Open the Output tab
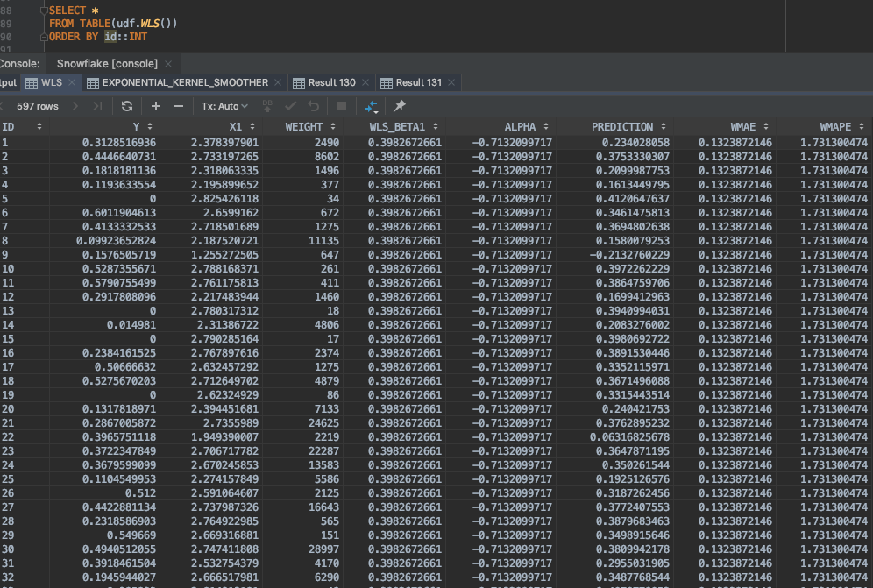Image resolution: width=873 pixels, height=588 pixels. [8, 82]
